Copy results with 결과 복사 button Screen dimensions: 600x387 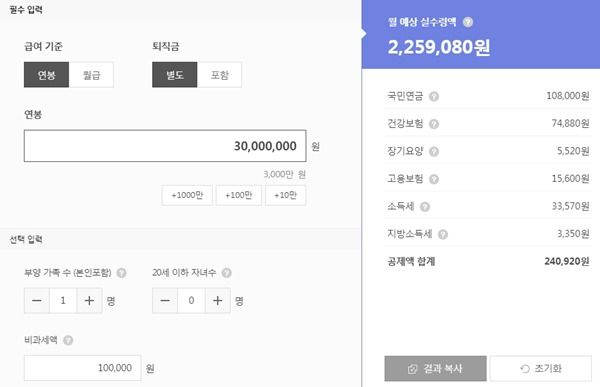pyautogui.click(x=435, y=369)
